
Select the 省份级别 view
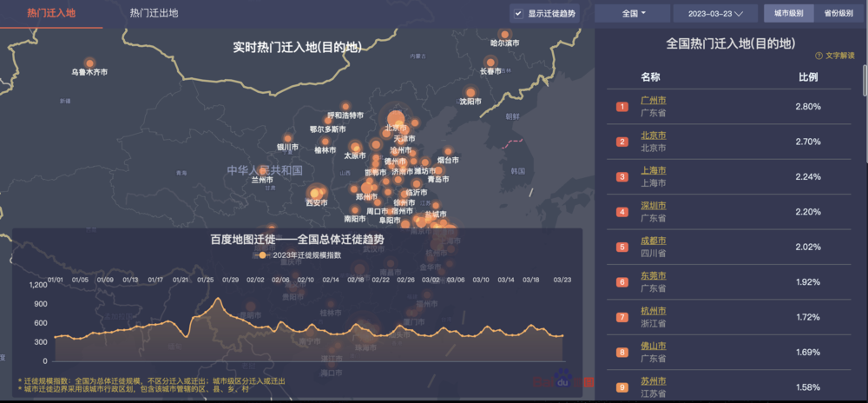pos(838,14)
